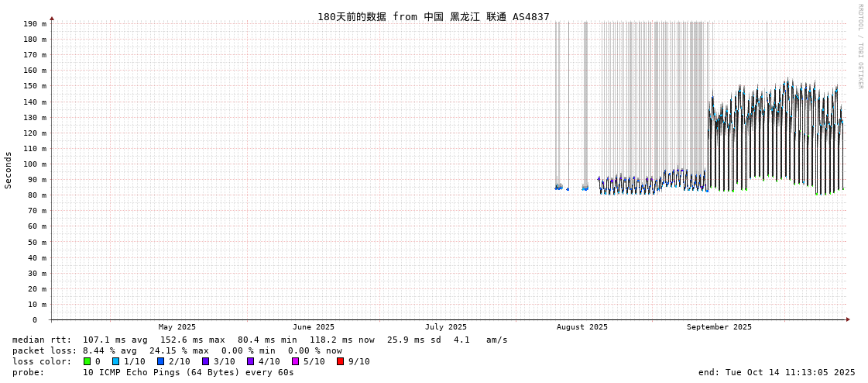Click the graph title mentioning AS4837
Screen dimensions: 868x383
(433, 16)
